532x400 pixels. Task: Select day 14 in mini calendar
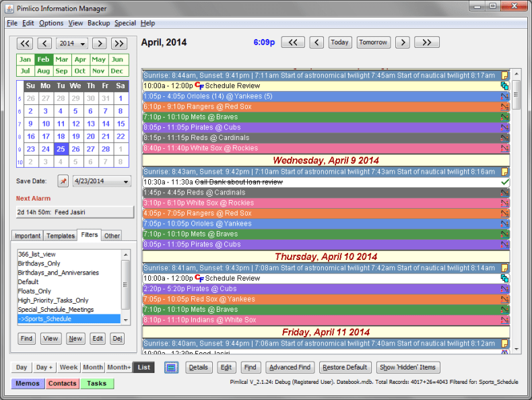pos(106,124)
